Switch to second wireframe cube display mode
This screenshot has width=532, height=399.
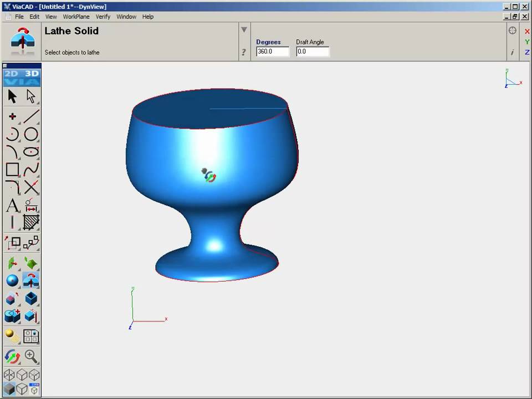coord(22,375)
